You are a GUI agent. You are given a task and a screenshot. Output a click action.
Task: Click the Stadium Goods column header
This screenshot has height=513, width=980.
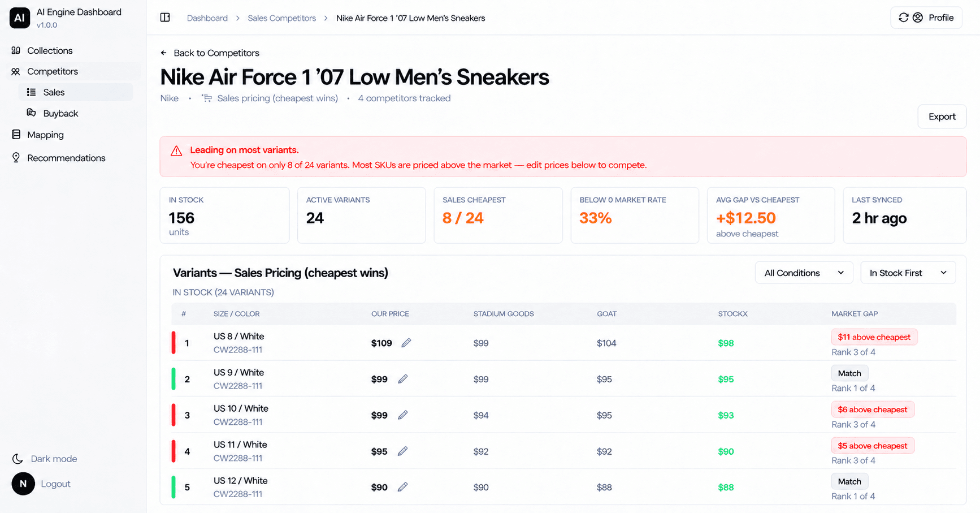[504, 314]
